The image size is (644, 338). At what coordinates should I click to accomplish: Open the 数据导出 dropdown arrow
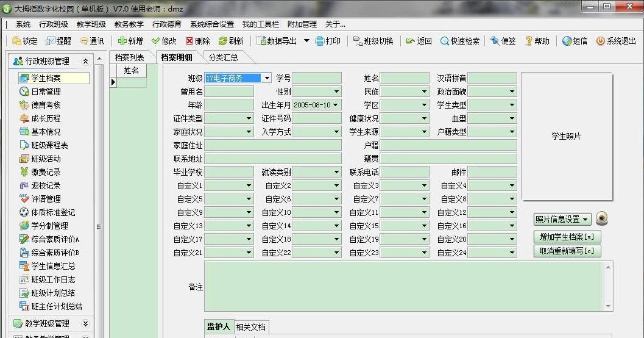[x=306, y=41]
